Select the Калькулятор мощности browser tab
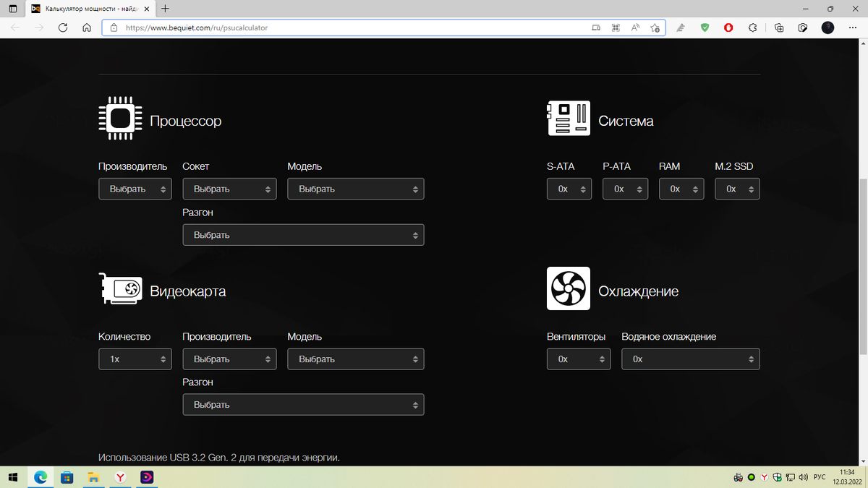 coord(90,9)
